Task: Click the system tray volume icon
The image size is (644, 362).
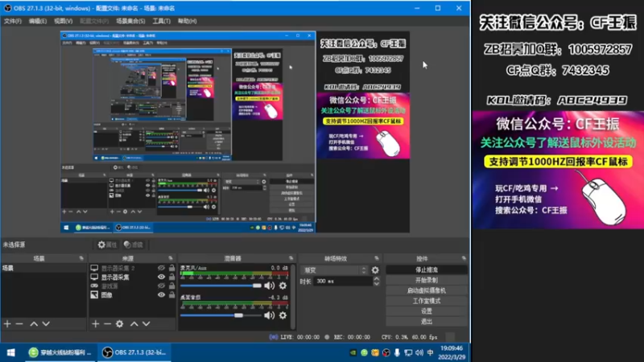Action: [419, 352]
